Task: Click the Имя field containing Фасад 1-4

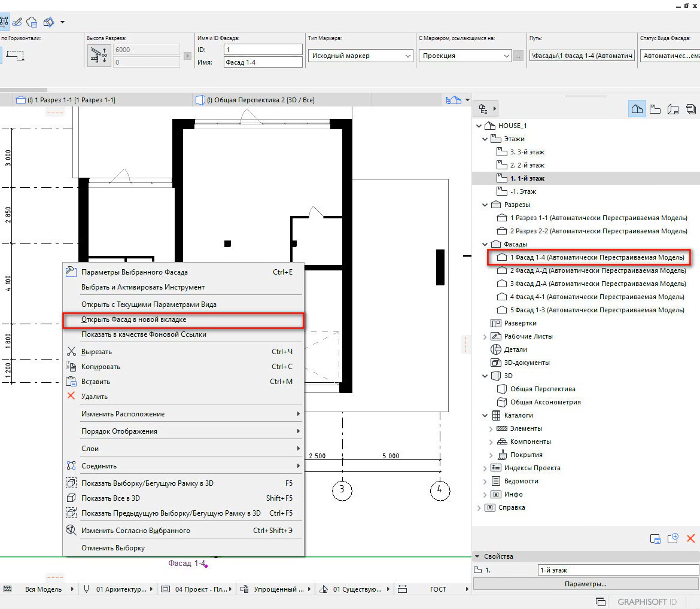Action: click(263, 62)
